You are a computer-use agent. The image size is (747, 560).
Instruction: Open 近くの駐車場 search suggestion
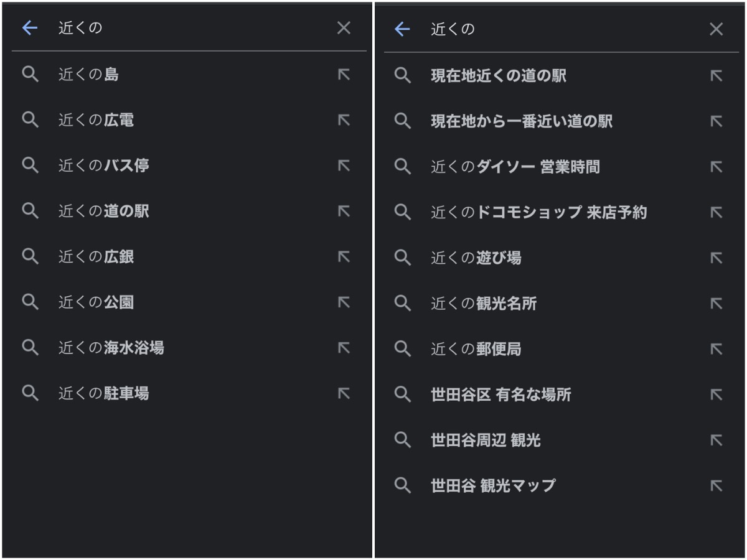click(104, 393)
